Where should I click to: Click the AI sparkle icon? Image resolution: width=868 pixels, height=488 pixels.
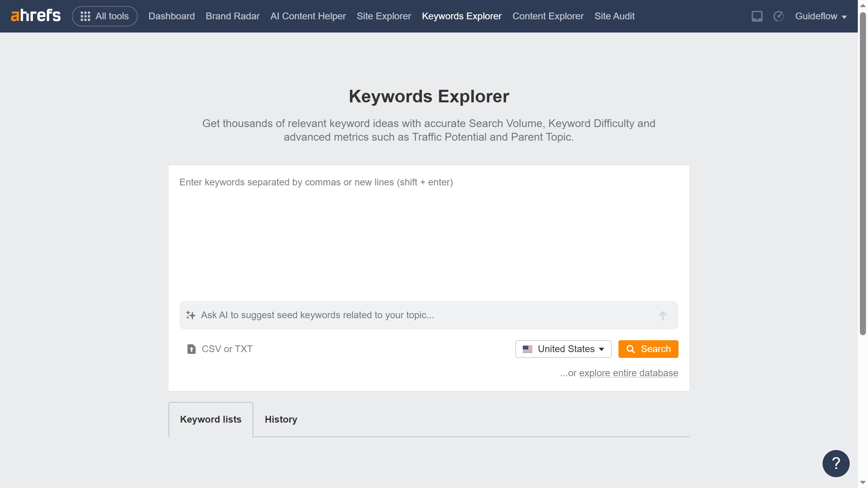[191, 315]
